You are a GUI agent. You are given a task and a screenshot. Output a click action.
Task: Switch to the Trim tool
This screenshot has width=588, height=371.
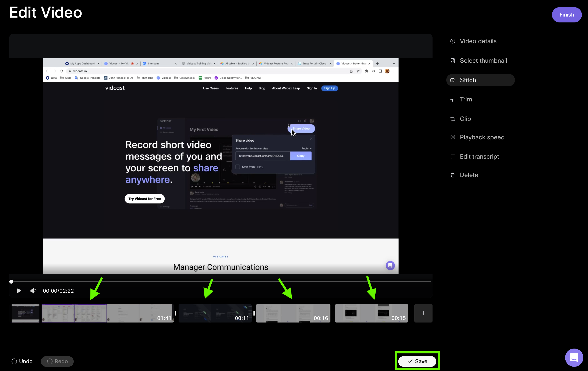click(461, 99)
